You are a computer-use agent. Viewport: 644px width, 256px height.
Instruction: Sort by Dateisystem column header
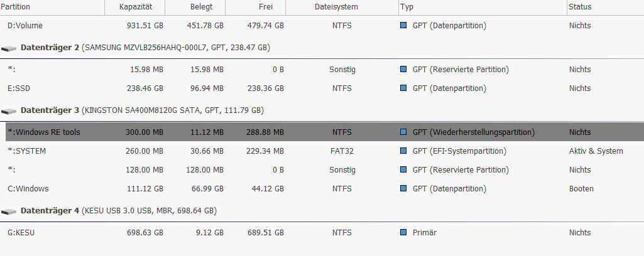[342, 7]
